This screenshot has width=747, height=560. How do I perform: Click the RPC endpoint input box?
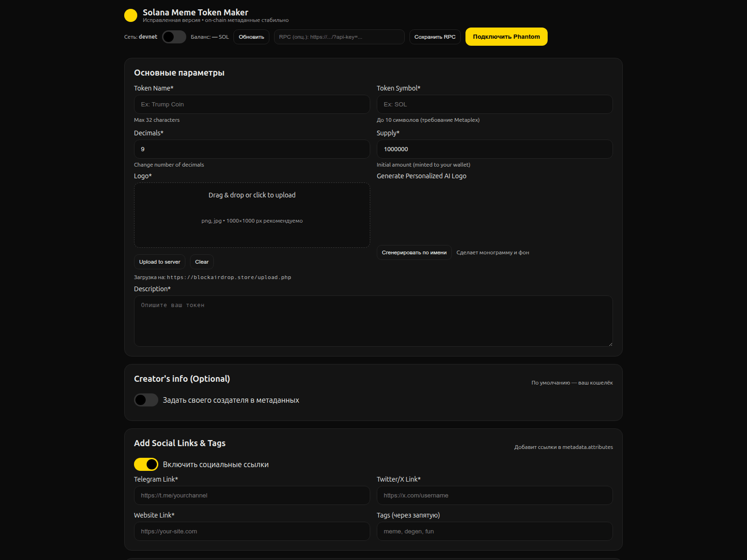(339, 36)
